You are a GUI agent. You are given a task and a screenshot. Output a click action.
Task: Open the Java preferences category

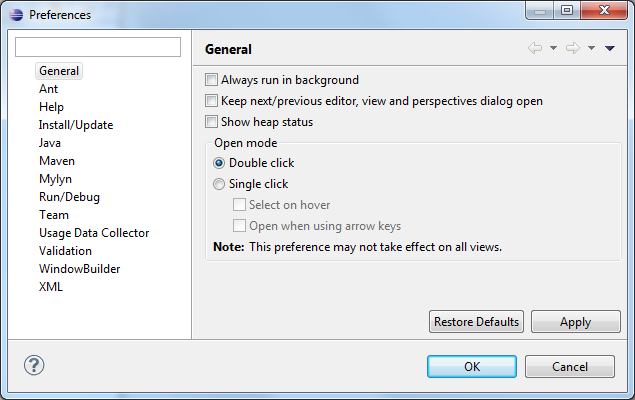pyautogui.click(x=50, y=143)
